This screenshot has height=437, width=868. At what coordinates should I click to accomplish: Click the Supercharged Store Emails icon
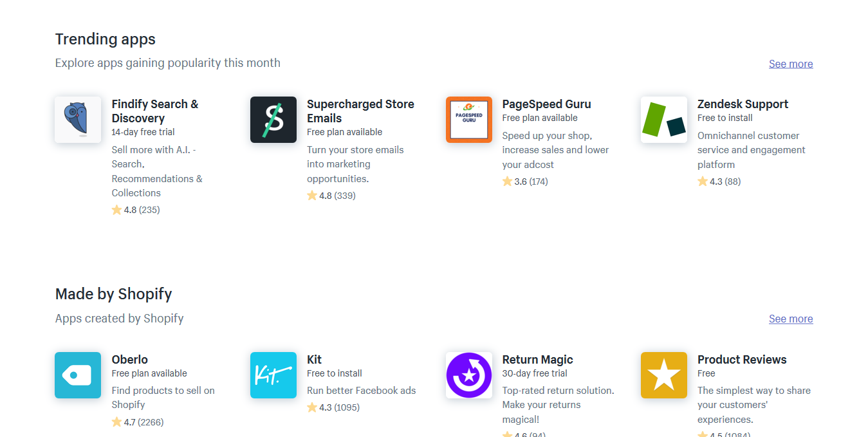pyautogui.click(x=273, y=120)
